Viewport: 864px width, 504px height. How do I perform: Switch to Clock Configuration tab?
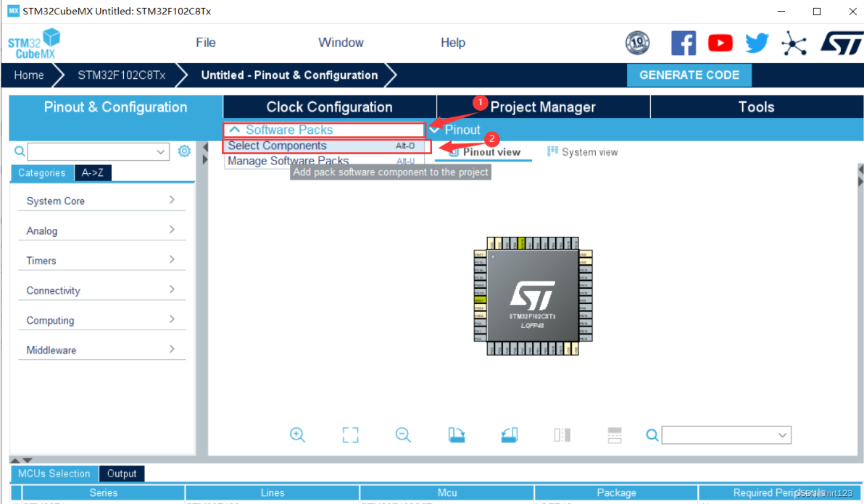(x=330, y=106)
